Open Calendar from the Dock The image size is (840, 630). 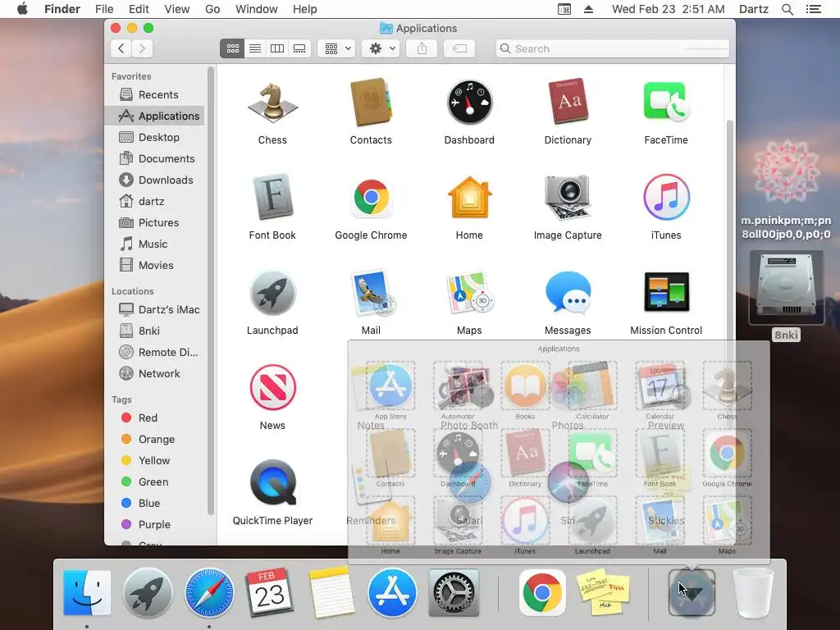[270, 593]
